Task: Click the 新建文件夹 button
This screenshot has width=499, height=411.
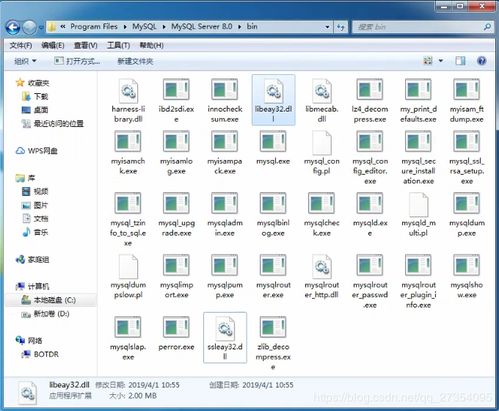Action: (135, 61)
